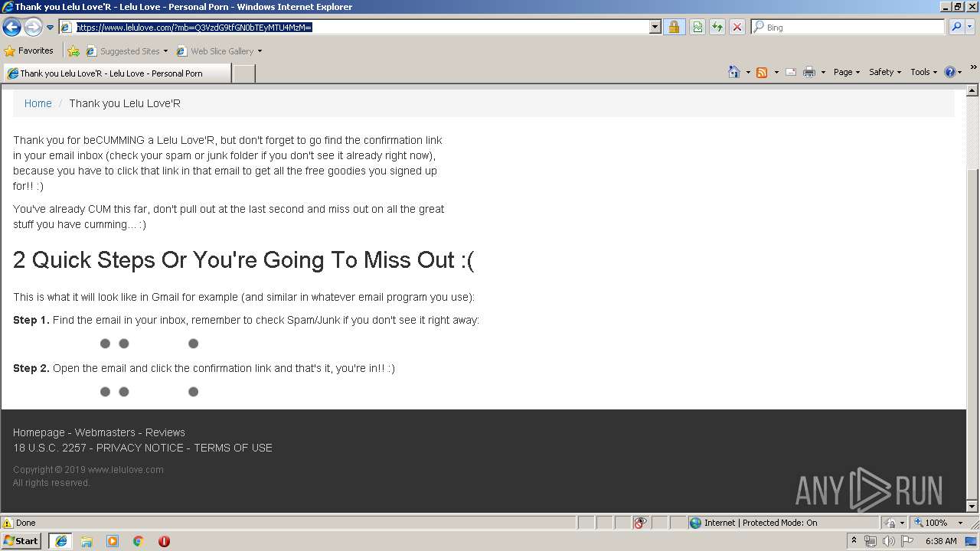This screenshot has width=980, height=551.
Task: Open the Windows Start menu
Action: 21,541
